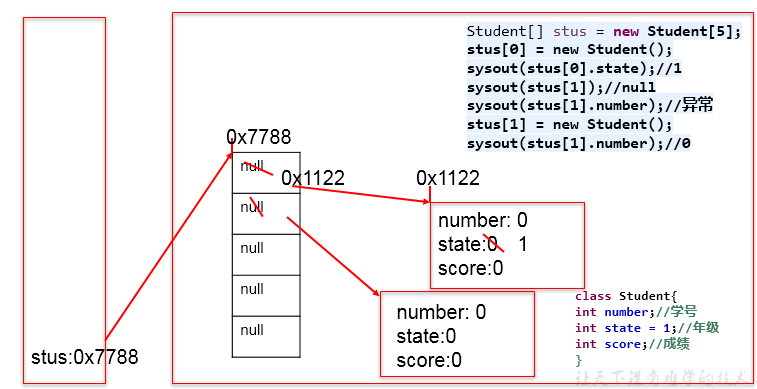Screen dimensions: 757x389
Task: Click the line 'sysout(stus[1].number);//异常'
Action: coord(590,106)
